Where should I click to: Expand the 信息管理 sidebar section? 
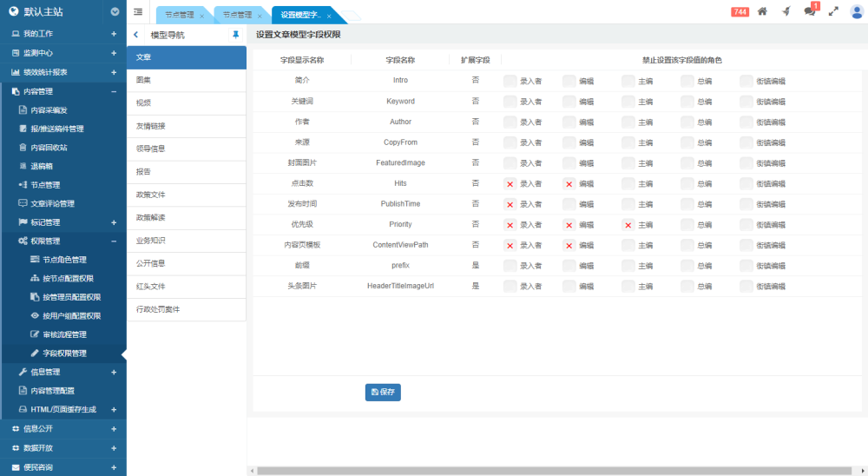click(x=114, y=372)
